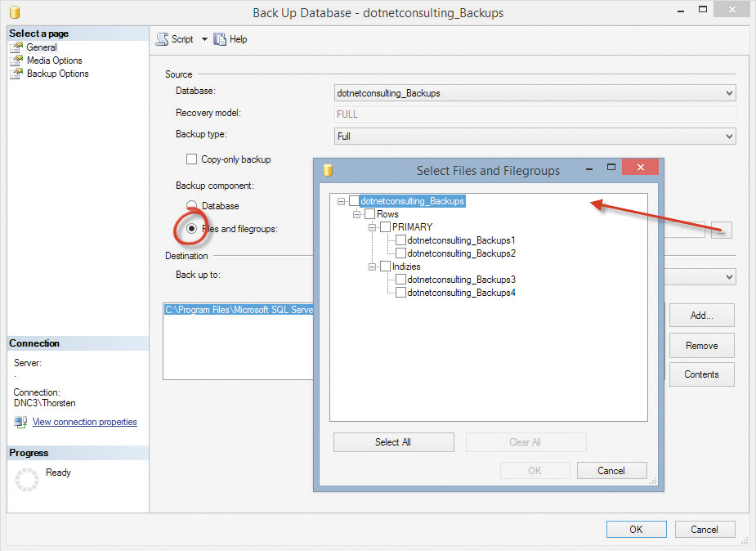Check the PRIMARY filegroup checkbox
Image resolution: width=756 pixels, height=551 pixels.
(385, 227)
